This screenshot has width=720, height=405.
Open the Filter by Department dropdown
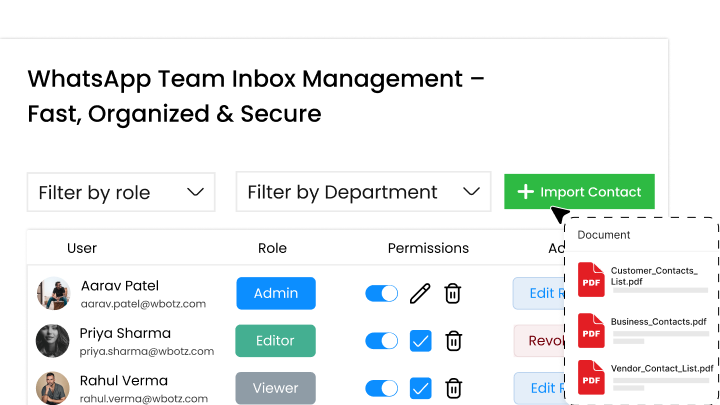(x=363, y=191)
